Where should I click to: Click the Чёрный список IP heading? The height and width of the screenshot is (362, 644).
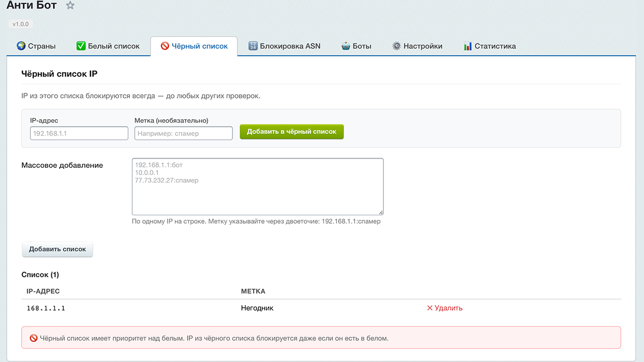click(59, 74)
